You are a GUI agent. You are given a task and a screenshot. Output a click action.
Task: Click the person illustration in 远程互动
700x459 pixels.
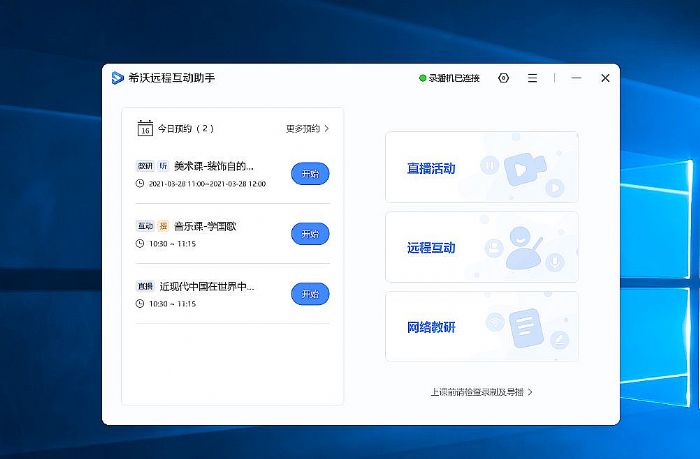tap(525, 248)
